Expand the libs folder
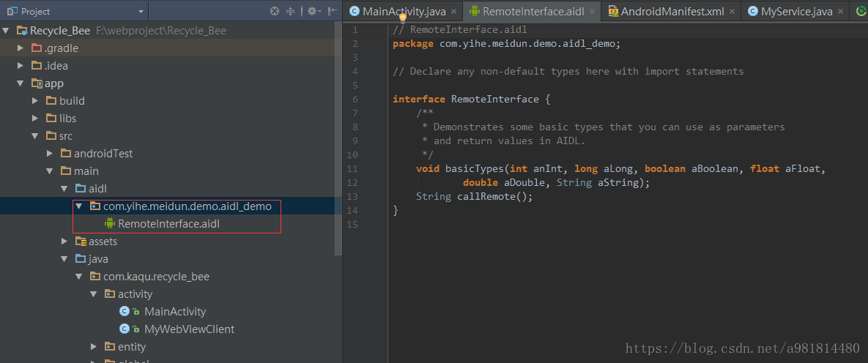This screenshot has width=868, height=363. tap(35, 119)
